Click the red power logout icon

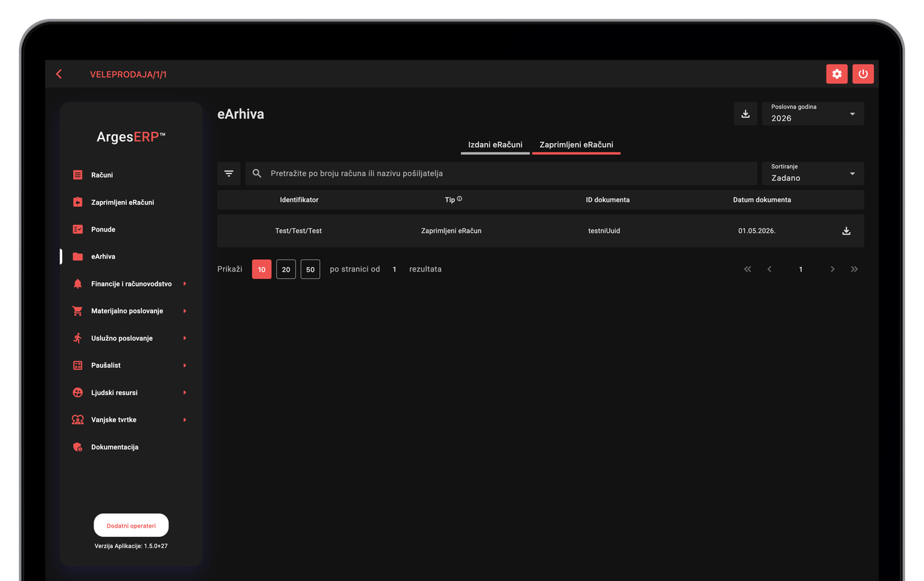click(863, 74)
